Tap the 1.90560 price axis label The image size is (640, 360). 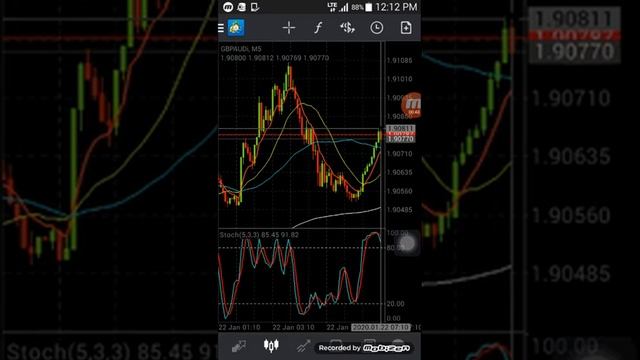[400, 191]
